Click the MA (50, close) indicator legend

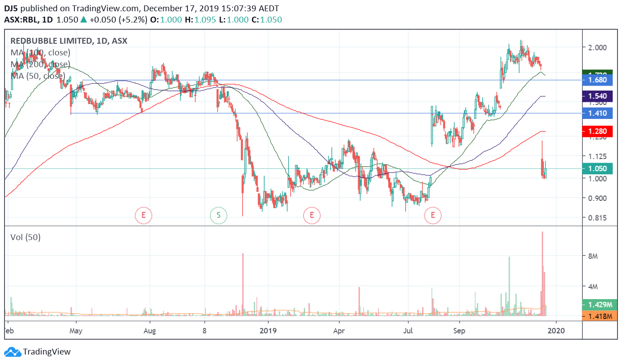(38, 76)
